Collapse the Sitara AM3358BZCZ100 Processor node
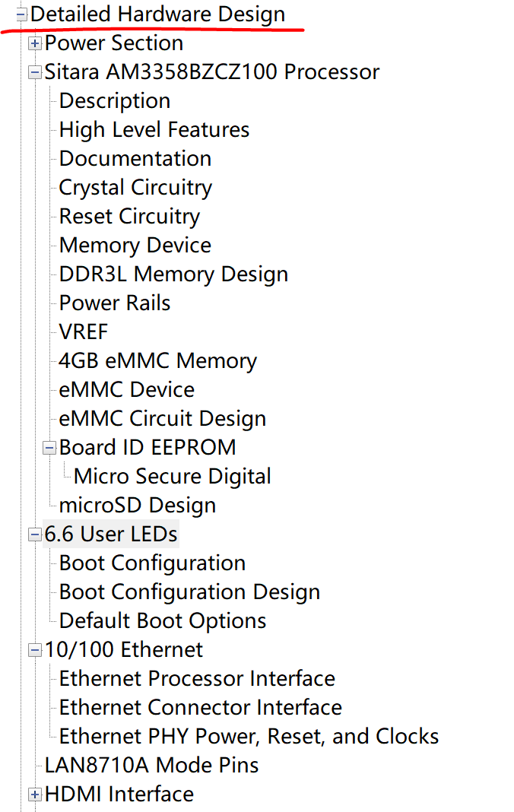Image resolution: width=514 pixels, height=812 pixels. (34, 72)
